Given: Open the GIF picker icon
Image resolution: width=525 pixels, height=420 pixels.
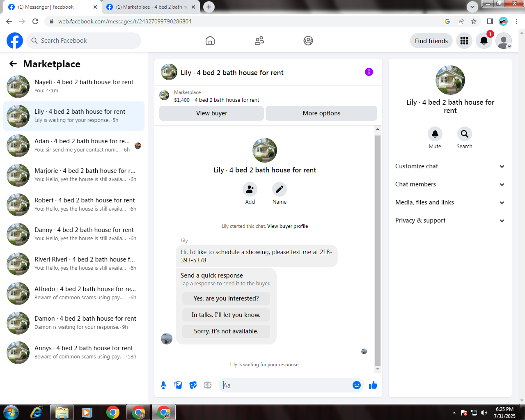Looking at the screenshot, I should click(208, 385).
